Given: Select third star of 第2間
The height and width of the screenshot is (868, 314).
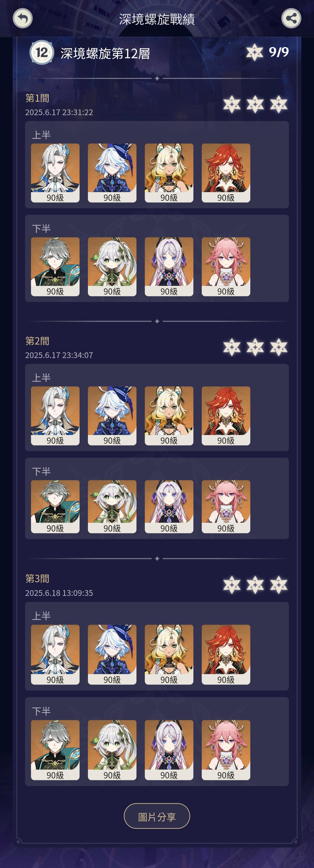Looking at the screenshot, I should coord(279,347).
